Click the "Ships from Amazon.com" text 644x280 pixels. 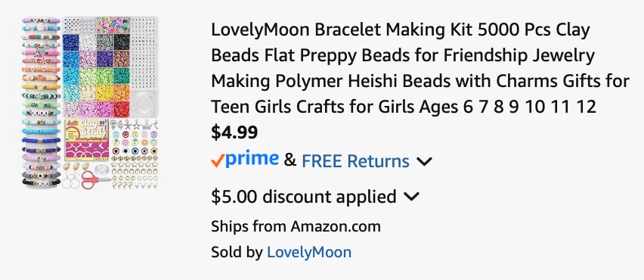296,226
